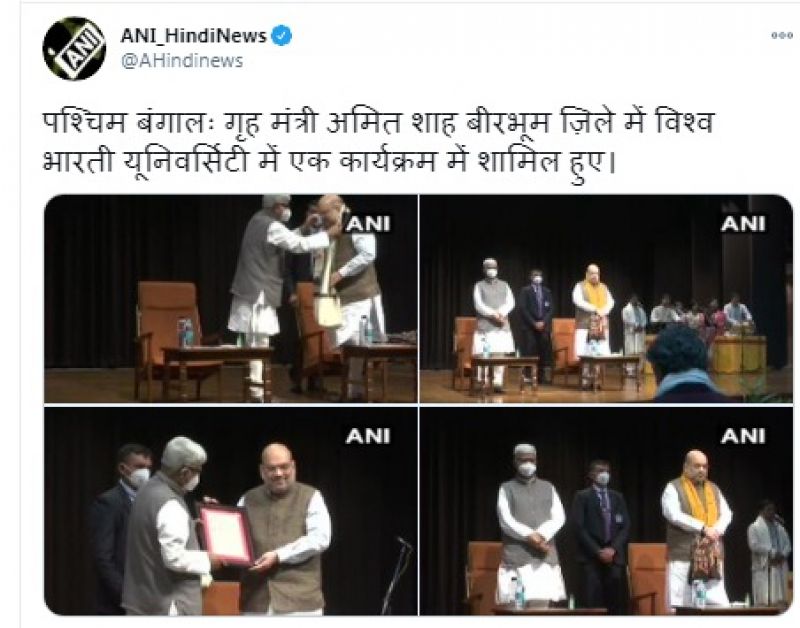Click the first line of the Hindi tweet text
Screen dimensions: 800x628
pos(378,123)
